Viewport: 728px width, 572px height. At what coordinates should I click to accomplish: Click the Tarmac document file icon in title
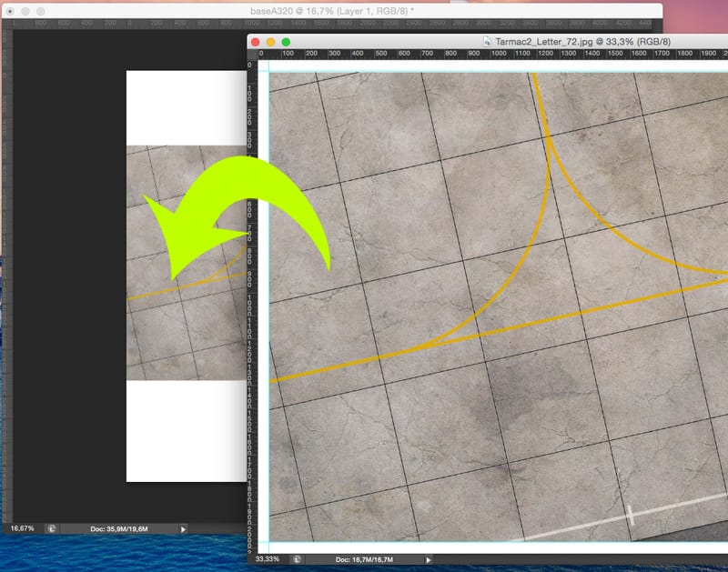click(487, 42)
